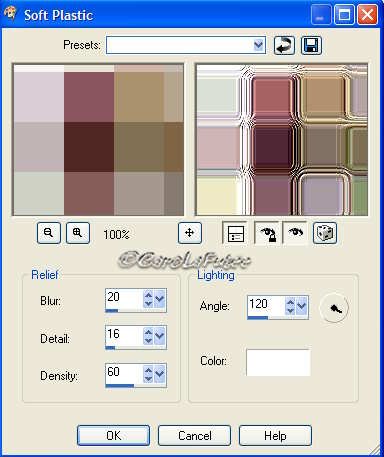Click inside the Angle value field
The height and width of the screenshot is (457, 384).
coord(266,306)
